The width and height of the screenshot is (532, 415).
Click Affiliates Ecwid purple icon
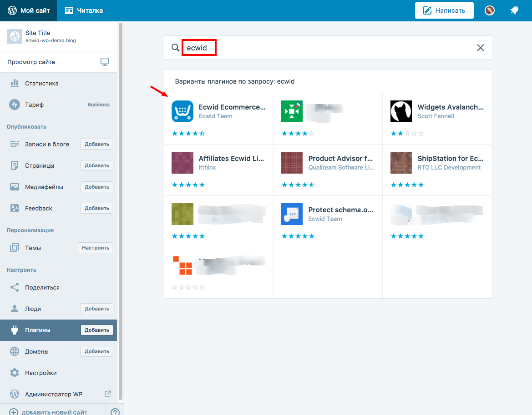coord(182,163)
